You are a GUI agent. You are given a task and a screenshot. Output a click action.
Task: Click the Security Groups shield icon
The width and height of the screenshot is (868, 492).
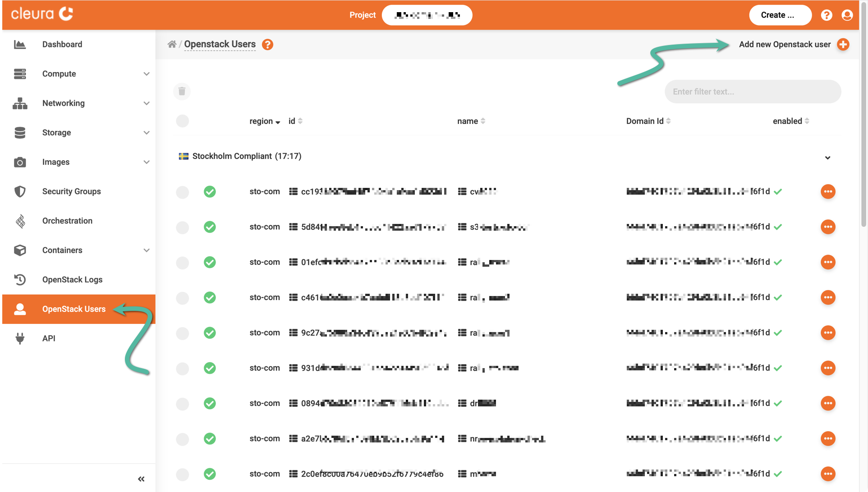[x=20, y=191]
